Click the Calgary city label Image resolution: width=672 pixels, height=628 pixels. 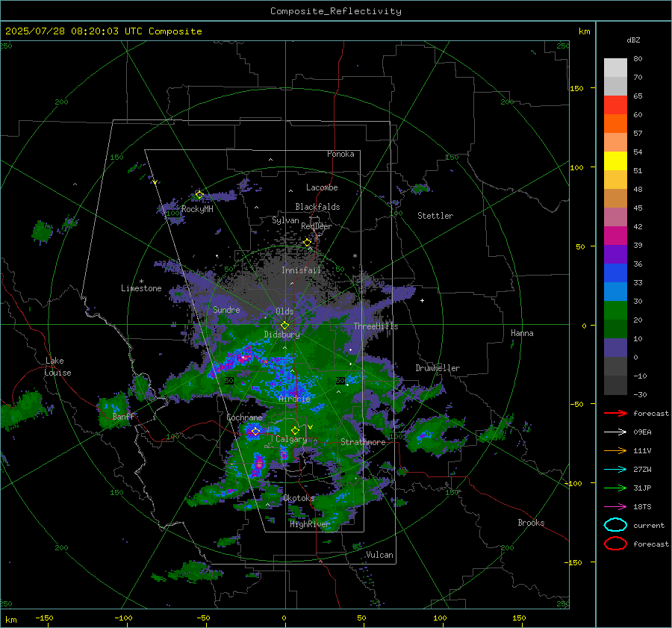(291, 439)
